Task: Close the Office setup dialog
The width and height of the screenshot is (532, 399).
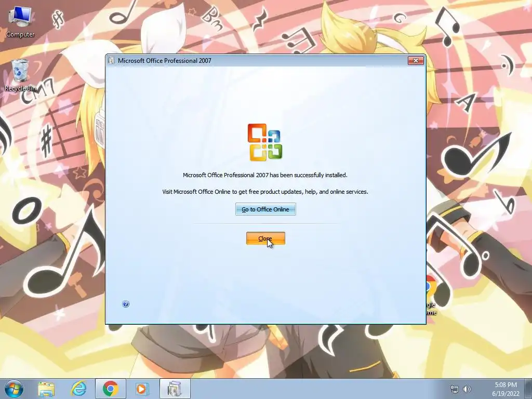Action: [265, 238]
